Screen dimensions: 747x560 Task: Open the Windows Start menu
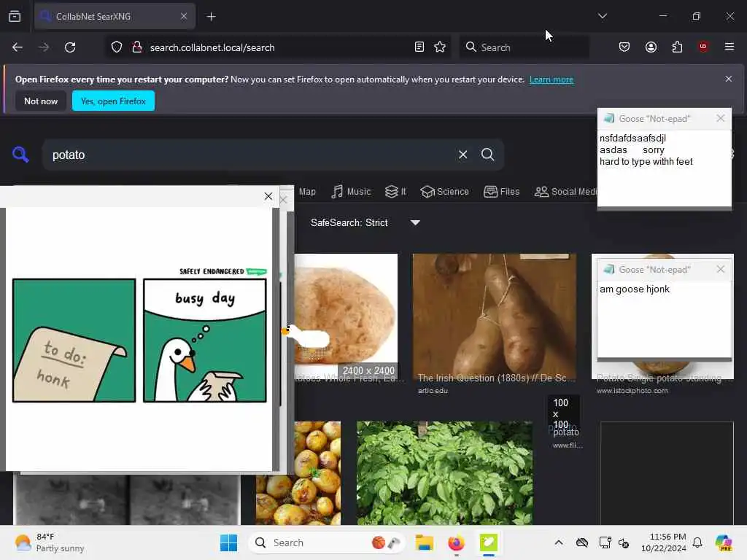(228, 542)
